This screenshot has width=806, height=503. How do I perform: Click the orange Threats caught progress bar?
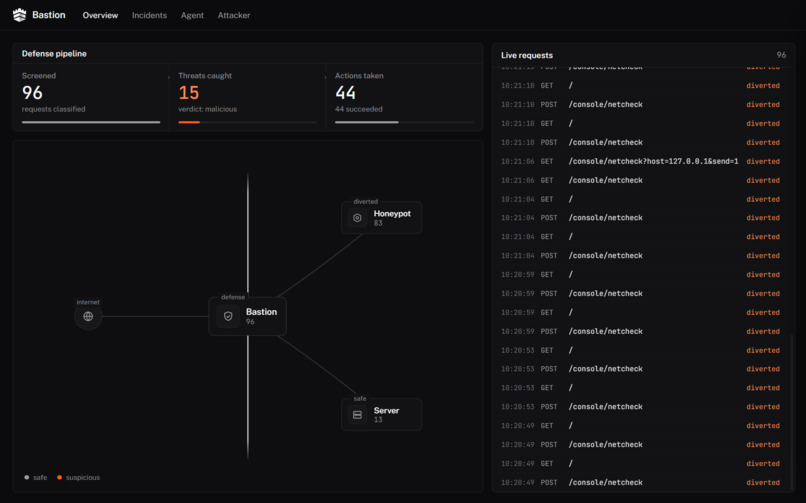(189, 122)
